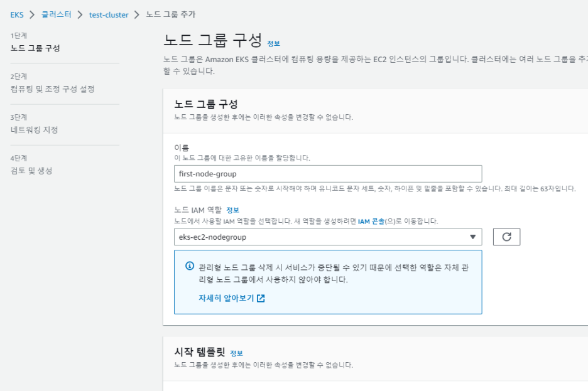
Task: Click the info circle icon in the notice box
Action: pyautogui.click(x=190, y=266)
